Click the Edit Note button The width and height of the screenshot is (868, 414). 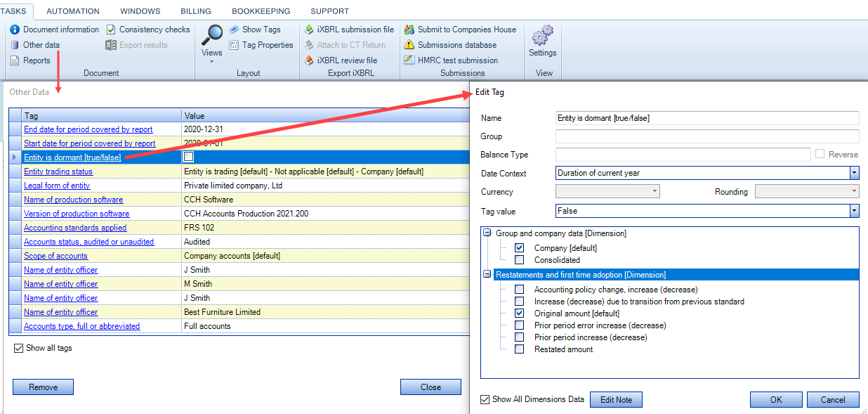tap(616, 400)
